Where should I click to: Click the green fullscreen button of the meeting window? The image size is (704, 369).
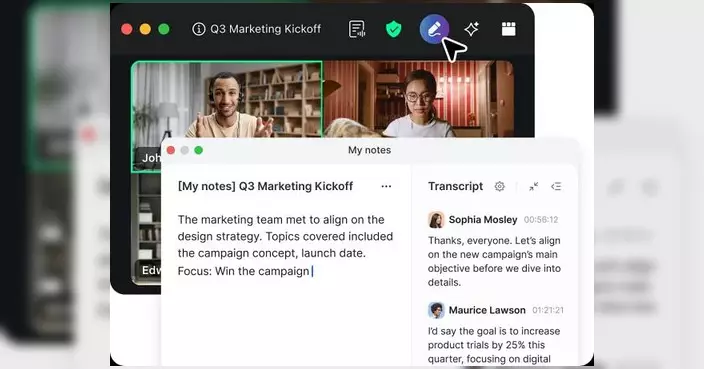coord(164,29)
